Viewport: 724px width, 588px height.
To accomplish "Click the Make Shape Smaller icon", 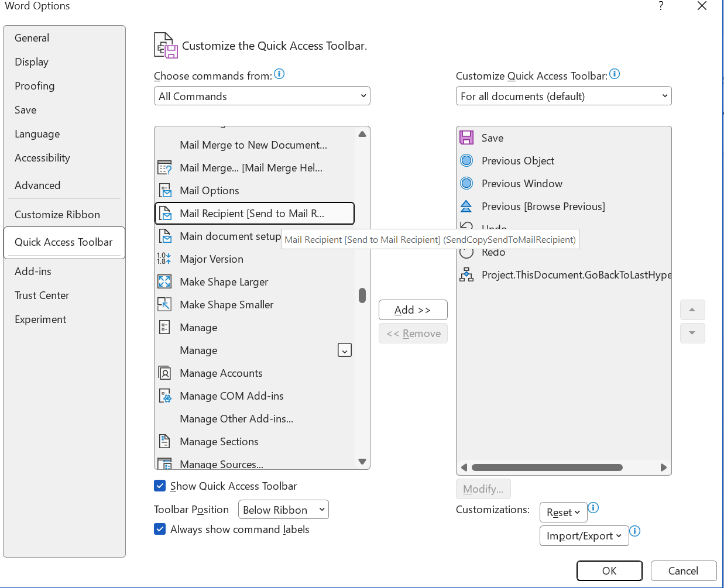I will point(164,305).
